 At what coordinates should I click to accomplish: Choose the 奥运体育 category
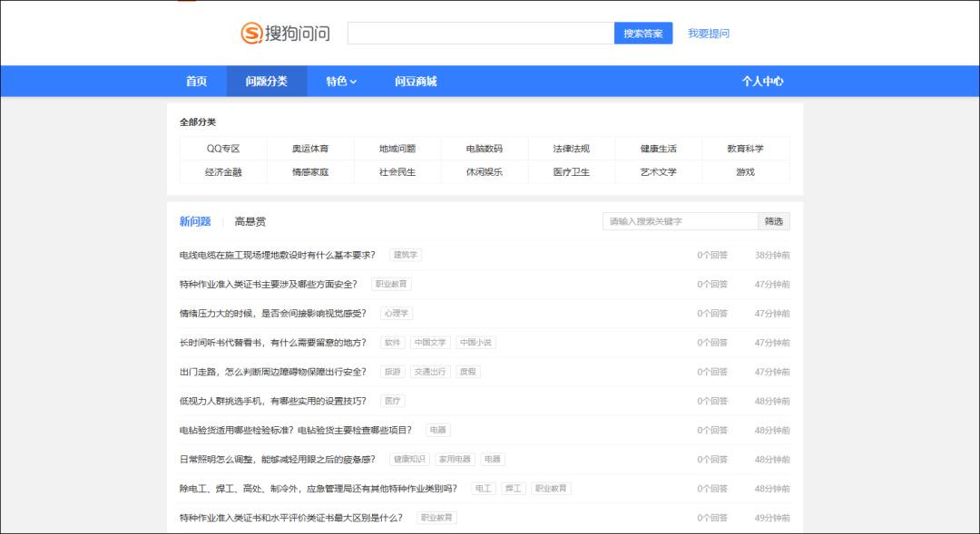(310, 149)
